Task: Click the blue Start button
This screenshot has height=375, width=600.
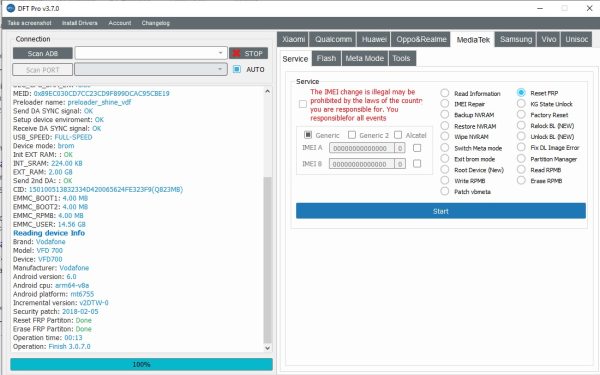Action: [x=441, y=211]
